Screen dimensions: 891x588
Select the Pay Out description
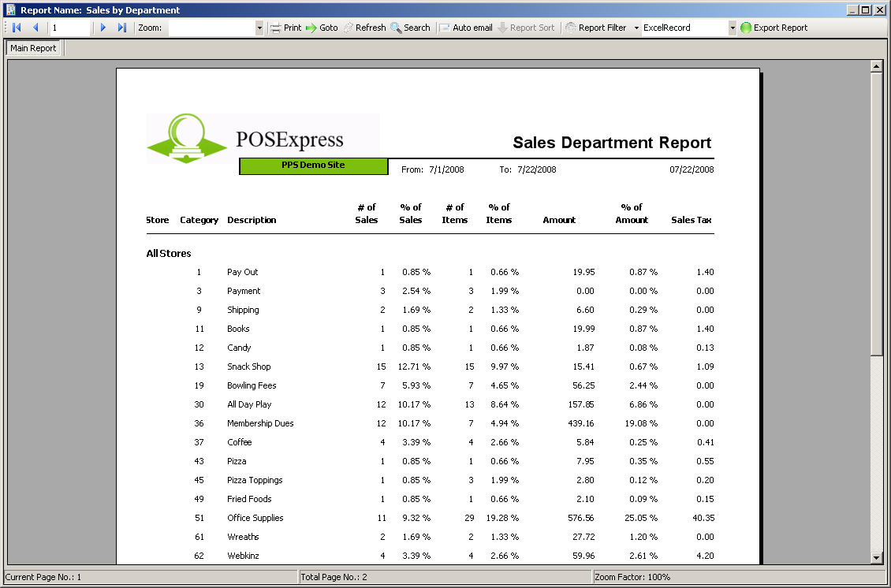(x=243, y=272)
